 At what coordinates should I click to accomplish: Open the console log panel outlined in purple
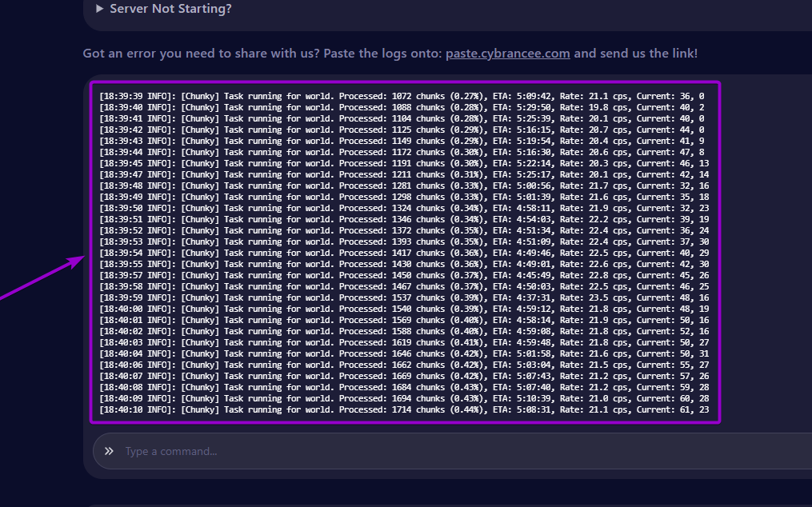point(405,252)
